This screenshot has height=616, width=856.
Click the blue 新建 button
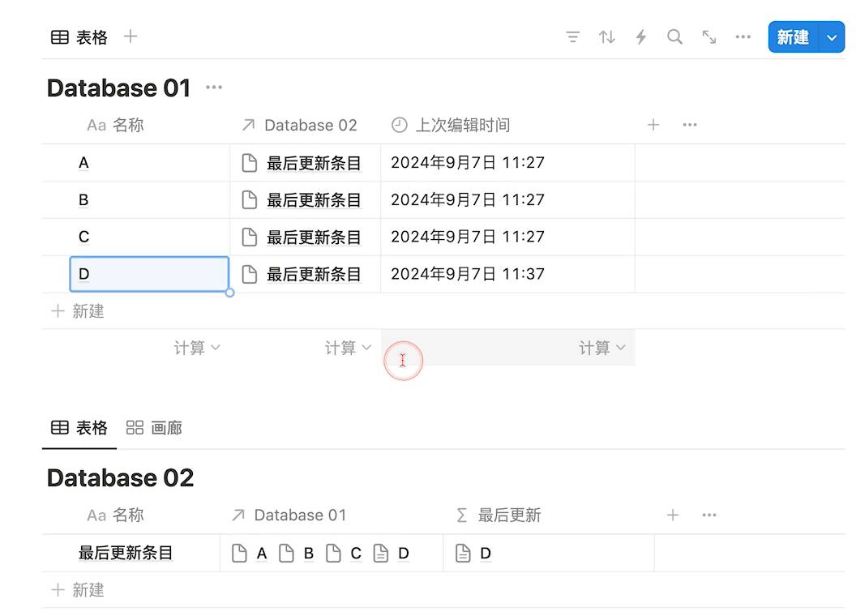pyautogui.click(x=794, y=37)
